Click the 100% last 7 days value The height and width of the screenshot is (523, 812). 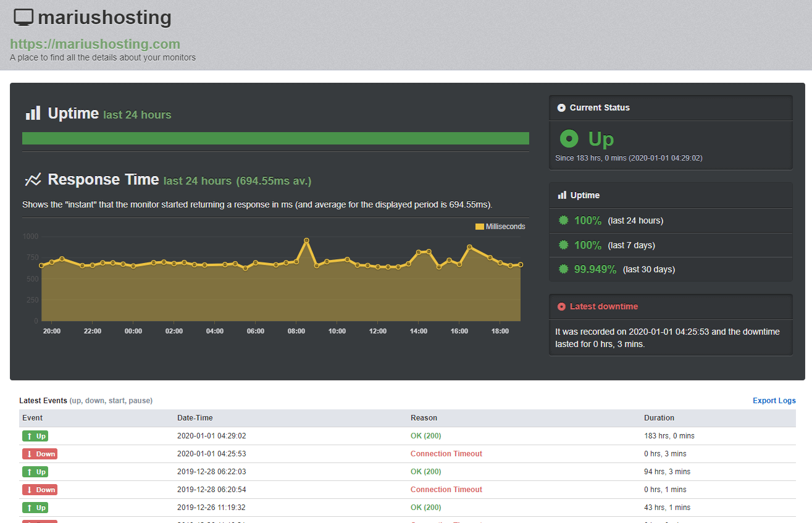[588, 245]
